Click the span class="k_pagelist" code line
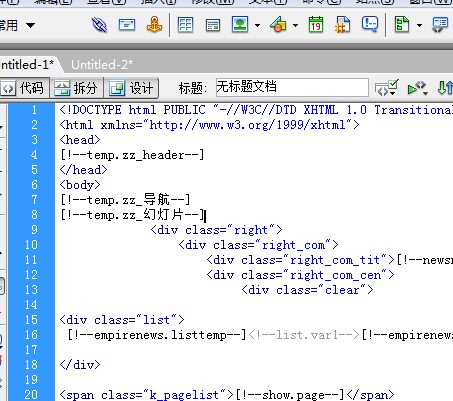The width and height of the screenshot is (453, 401). (x=227, y=395)
